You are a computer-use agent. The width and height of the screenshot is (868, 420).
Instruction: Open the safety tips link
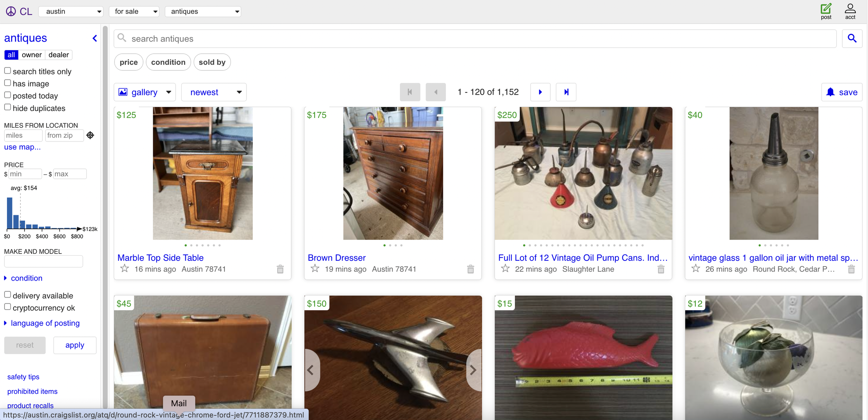(x=23, y=377)
